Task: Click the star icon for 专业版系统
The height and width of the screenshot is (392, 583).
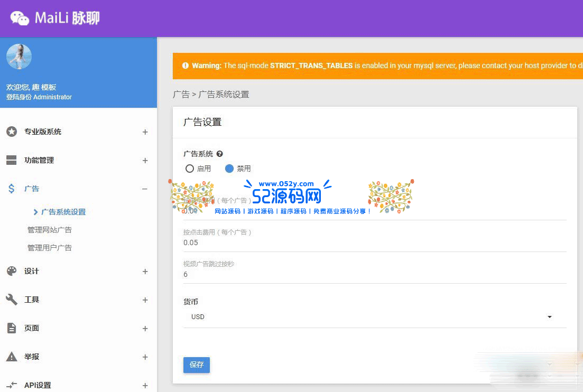Action: (x=12, y=132)
